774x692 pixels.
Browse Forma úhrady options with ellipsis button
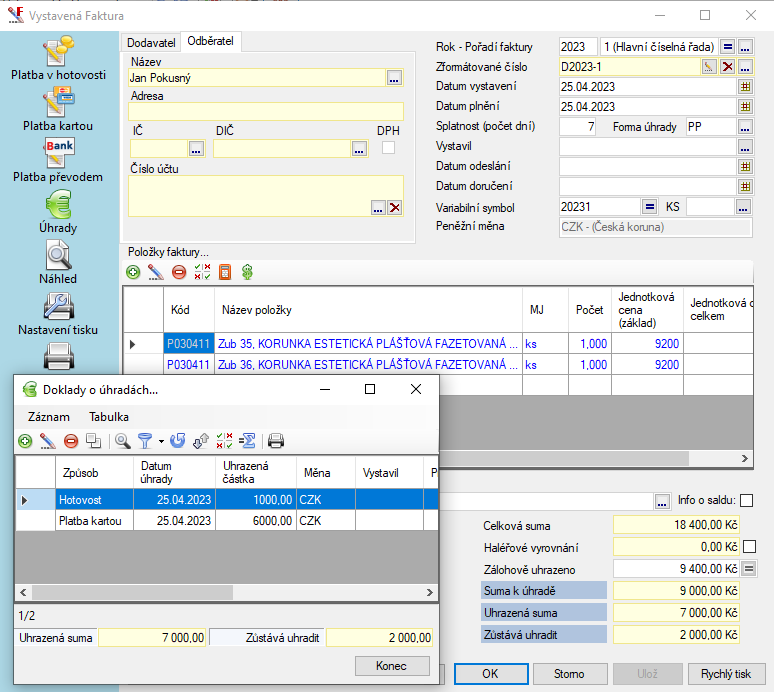coord(745,127)
